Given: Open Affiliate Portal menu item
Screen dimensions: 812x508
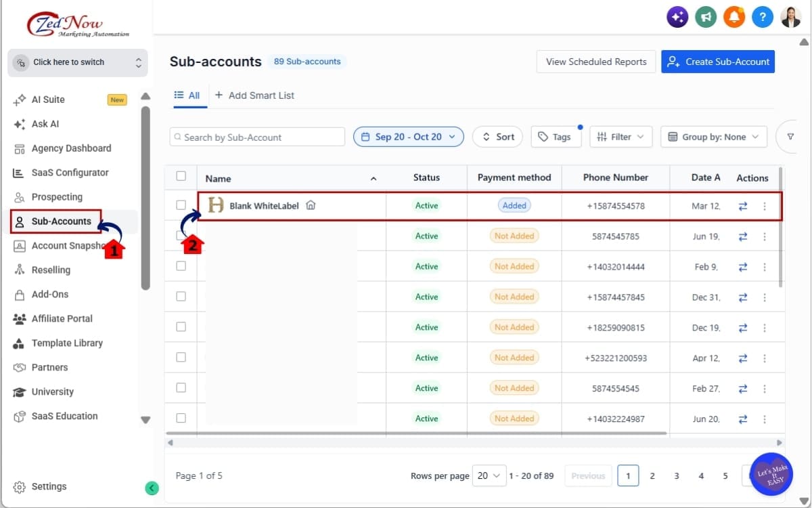Looking at the screenshot, I should (x=62, y=319).
